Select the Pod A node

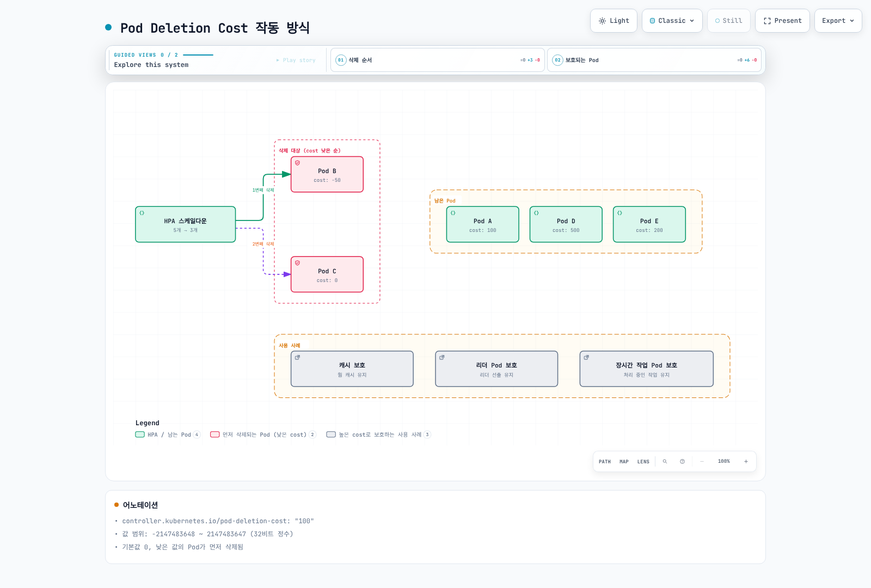pyautogui.click(x=483, y=224)
